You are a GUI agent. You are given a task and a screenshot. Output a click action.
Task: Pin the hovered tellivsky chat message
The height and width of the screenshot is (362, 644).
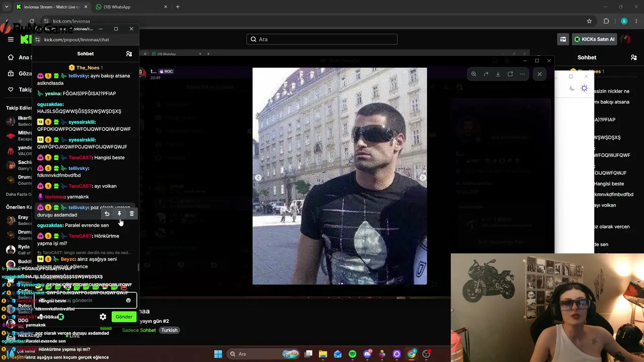coord(119,214)
